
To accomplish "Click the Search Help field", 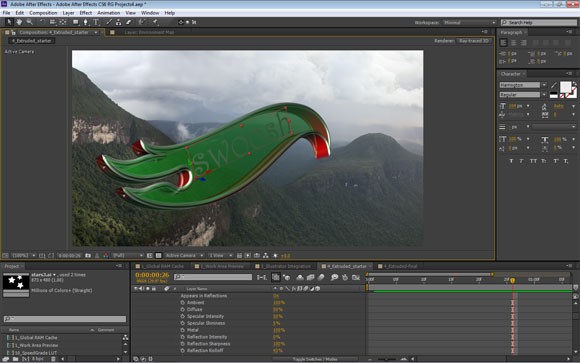I will [x=539, y=23].
